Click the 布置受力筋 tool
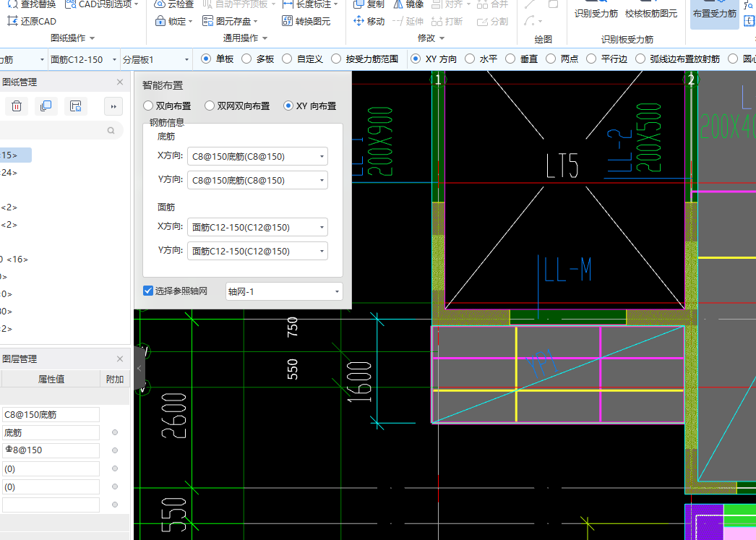This screenshot has height=540, width=756. point(715,14)
